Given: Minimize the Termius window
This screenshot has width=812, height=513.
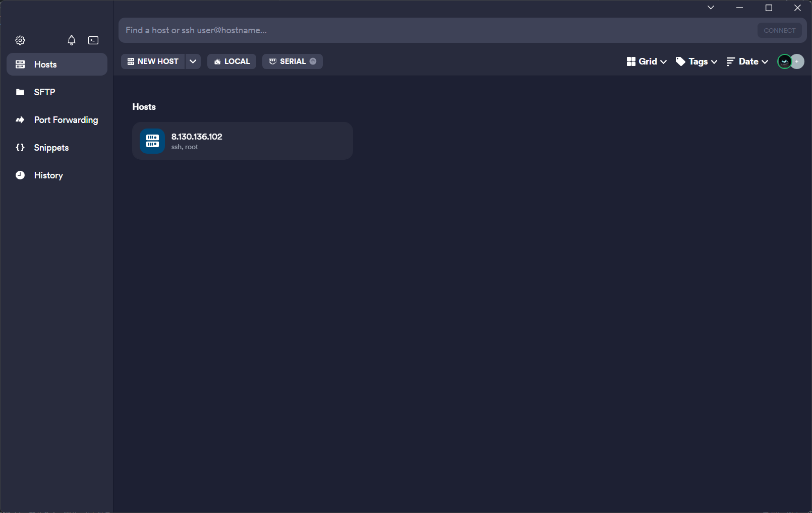Looking at the screenshot, I should pyautogui.click(x=740, y=8).
